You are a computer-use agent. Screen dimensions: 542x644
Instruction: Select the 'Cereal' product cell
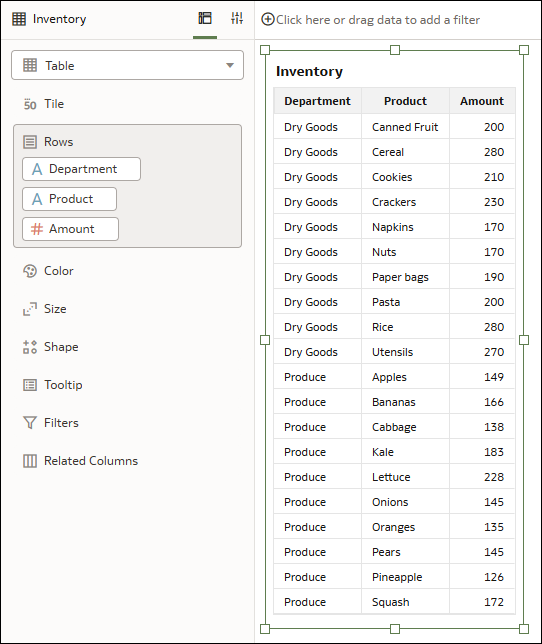[405, 152]
